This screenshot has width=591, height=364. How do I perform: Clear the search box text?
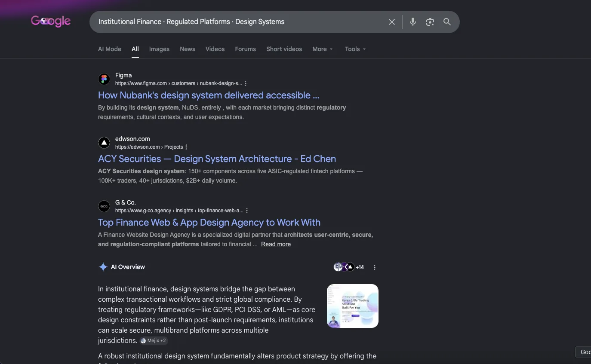[x=392, y=22]
